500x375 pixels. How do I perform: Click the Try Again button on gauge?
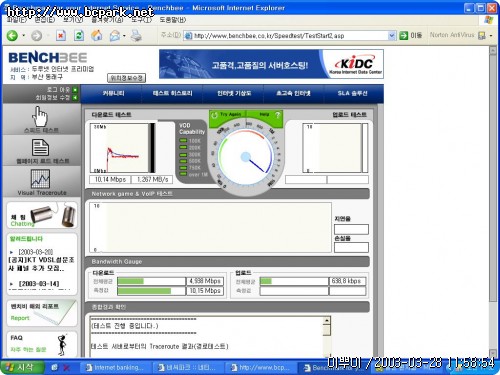pyautogui.click(x=227, y=115)
